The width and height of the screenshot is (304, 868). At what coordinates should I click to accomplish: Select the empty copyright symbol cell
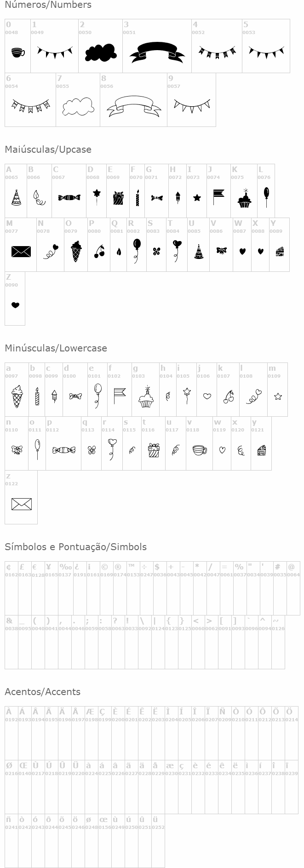tap(105, 588)
